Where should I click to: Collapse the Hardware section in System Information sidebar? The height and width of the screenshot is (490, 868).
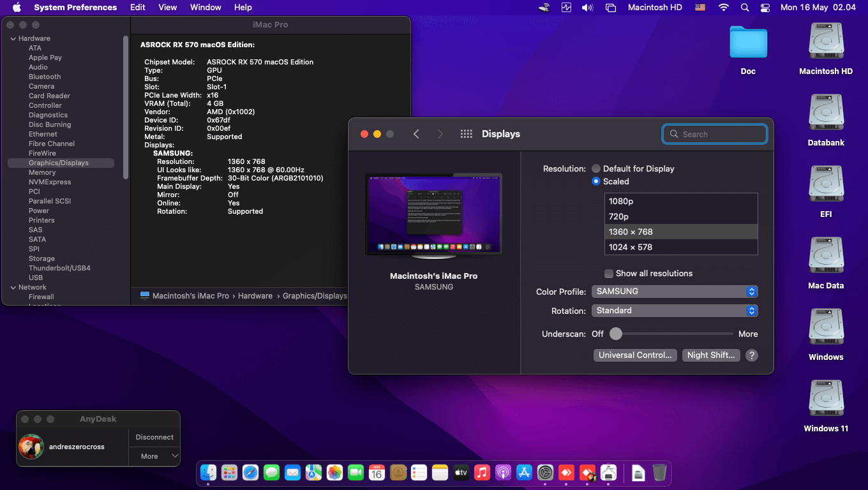[13, 38]
